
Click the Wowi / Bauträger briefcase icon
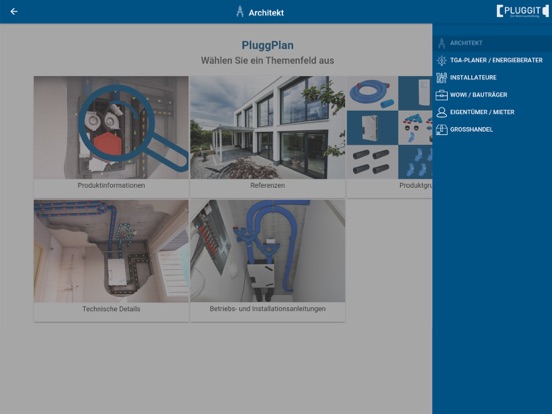click(x=441, y=95)
